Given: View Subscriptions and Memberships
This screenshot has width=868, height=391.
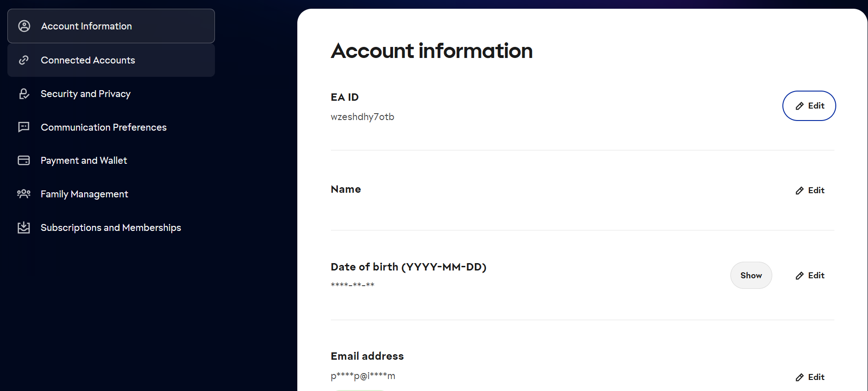Looking at the screenshot, I should [x=111, y=228].
